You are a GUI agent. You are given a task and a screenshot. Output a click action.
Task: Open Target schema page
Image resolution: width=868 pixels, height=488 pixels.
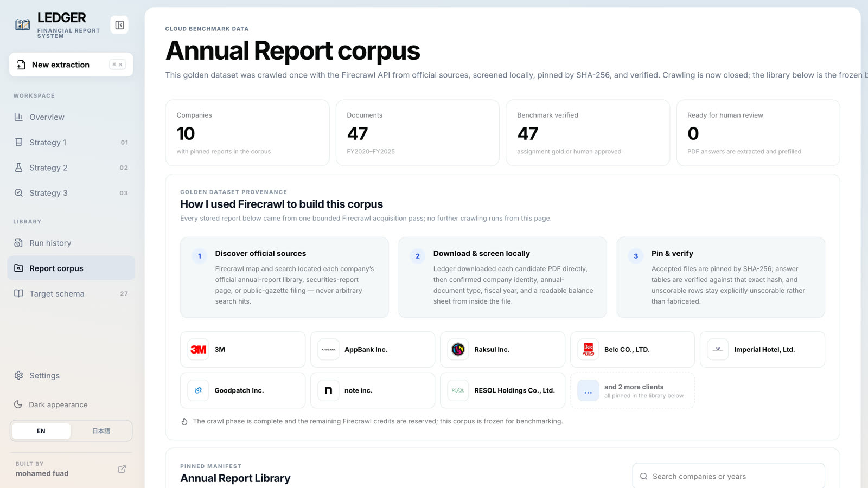click(x=71, y=293)
